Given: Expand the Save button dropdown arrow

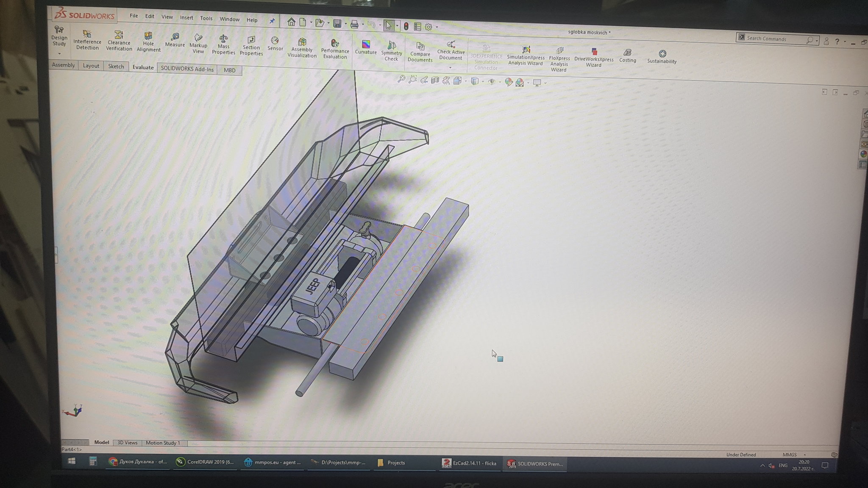Looking at the screenshot, I should click(x=345, y=24).
